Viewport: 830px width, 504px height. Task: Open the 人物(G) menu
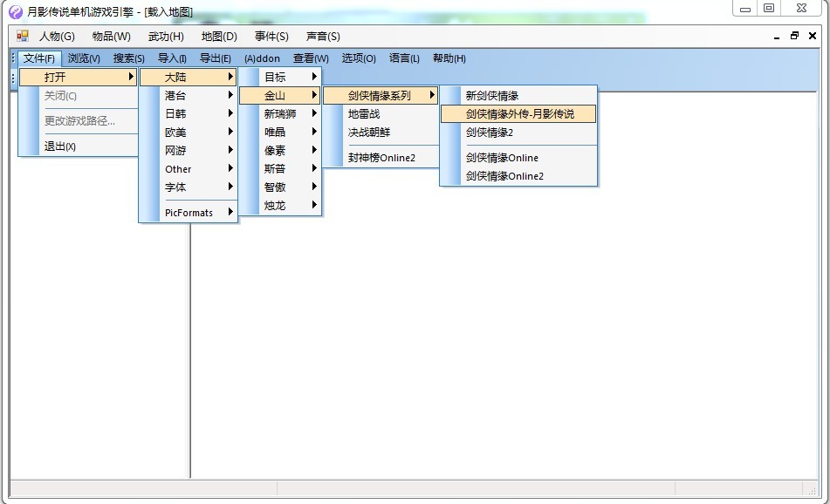click(x=57, y=36)
